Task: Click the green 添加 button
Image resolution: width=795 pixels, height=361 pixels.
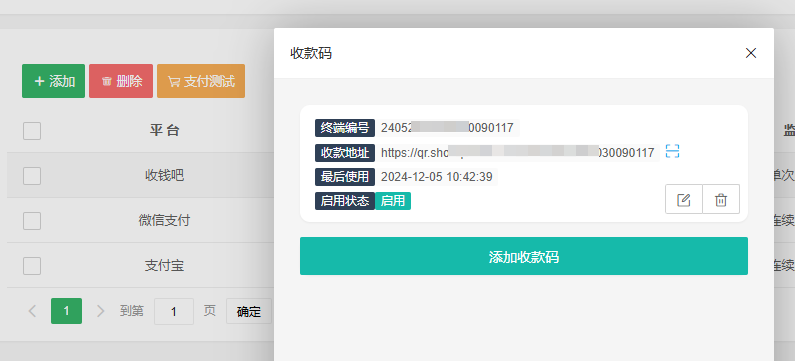Action: tap(53, 81)
